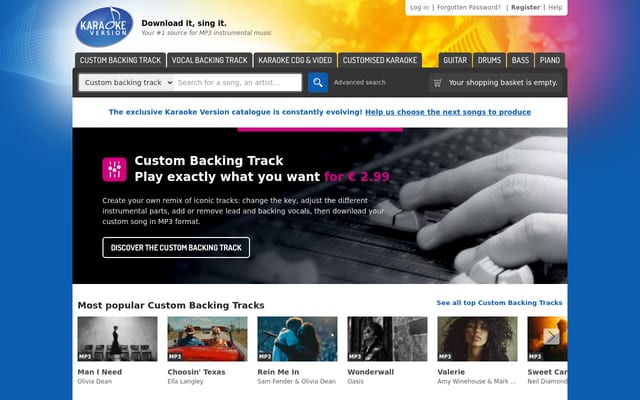The image size is (640, 400).
Task: Click artist Amy Winehouse & Mark …
Action: point(477,381)
